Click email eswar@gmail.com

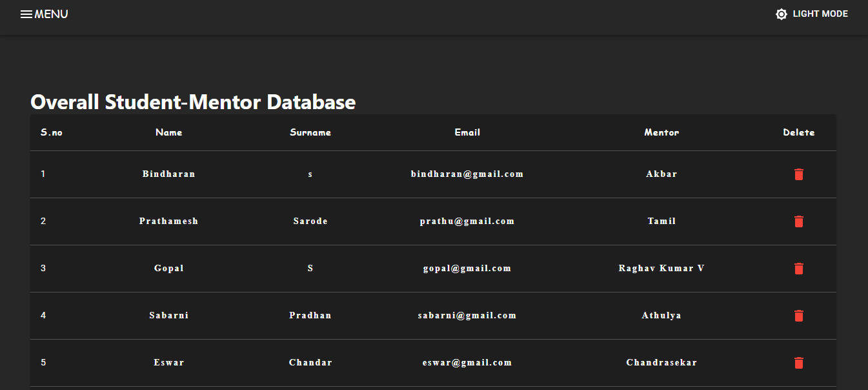click(x=467, y=363)
